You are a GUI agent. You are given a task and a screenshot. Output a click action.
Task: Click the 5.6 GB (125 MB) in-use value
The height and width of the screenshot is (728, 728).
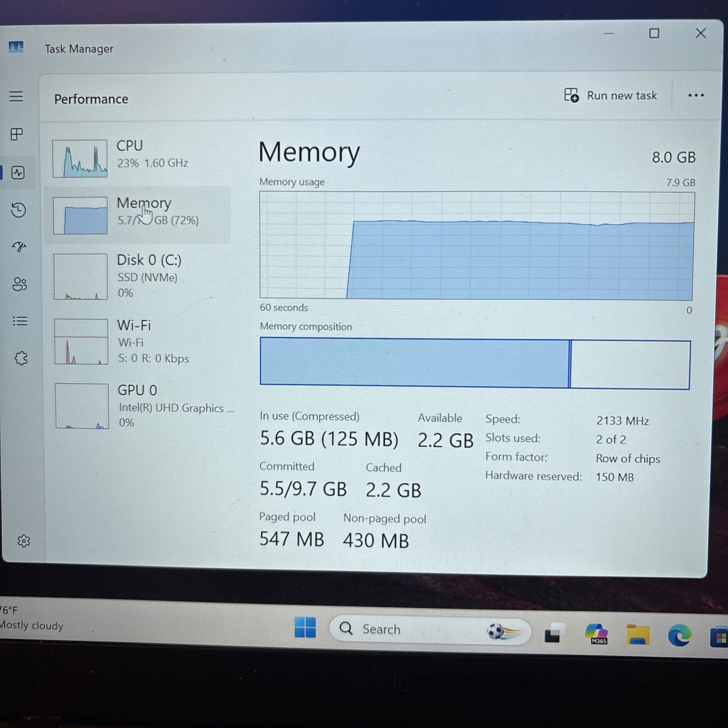coord(329,439)
